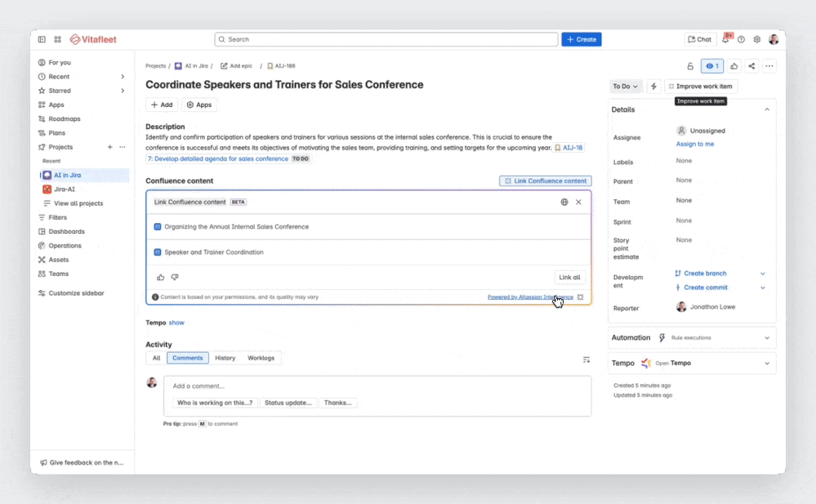Click the Improve work item button
816x504 pixels.
(701, 87)
